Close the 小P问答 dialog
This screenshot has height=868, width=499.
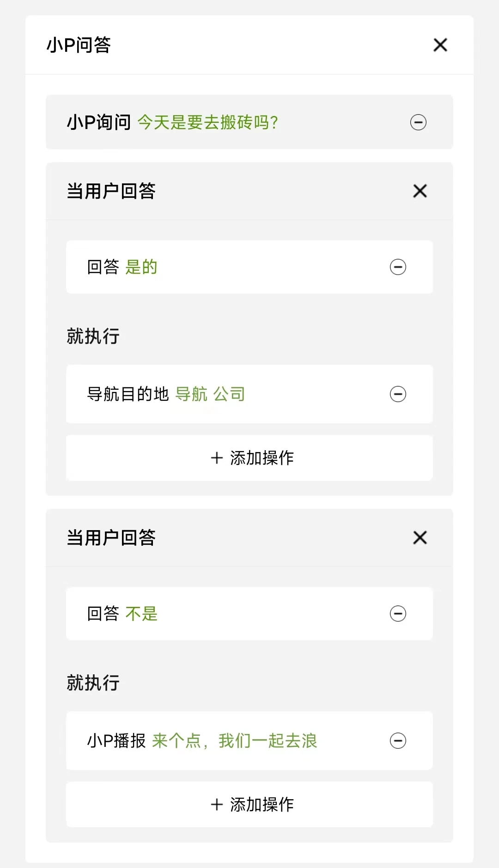440,45
